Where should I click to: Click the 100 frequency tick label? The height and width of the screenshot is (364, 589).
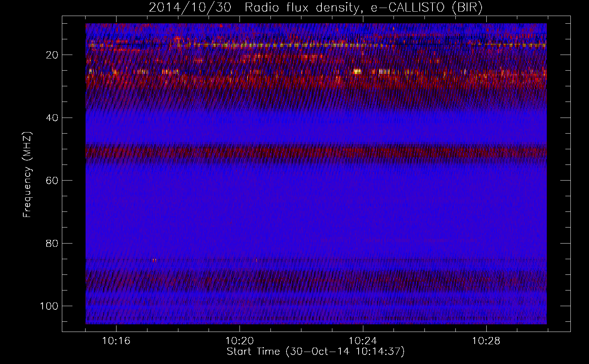(x=49, y=306)
